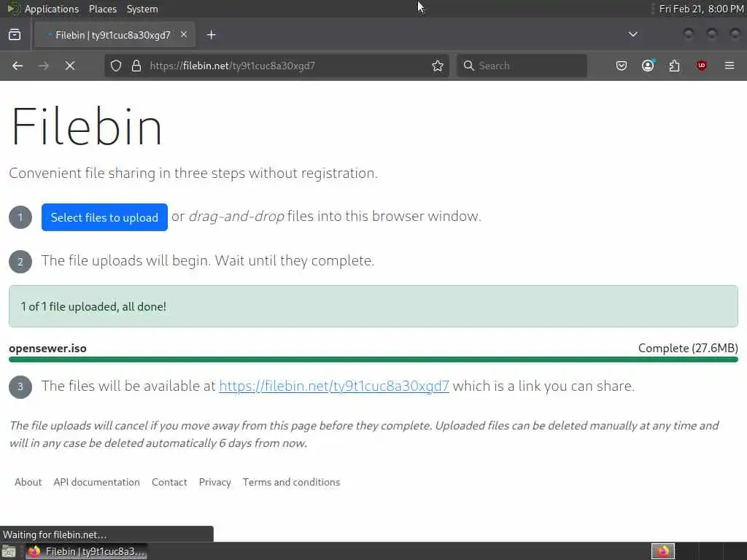Focus the Search field
Viewport: 747px width, 560px height.
(x=522, y=66)
